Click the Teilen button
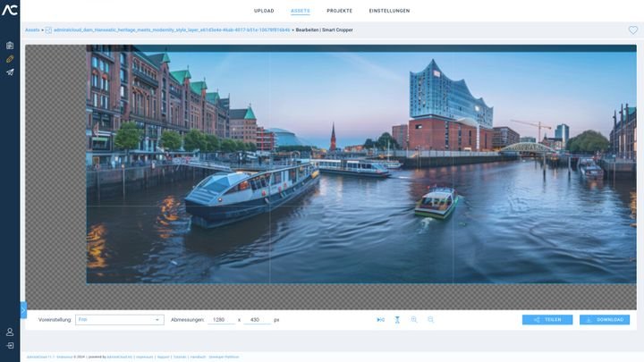The width and height of the screenshot is (644, 362). pos(547,320)
